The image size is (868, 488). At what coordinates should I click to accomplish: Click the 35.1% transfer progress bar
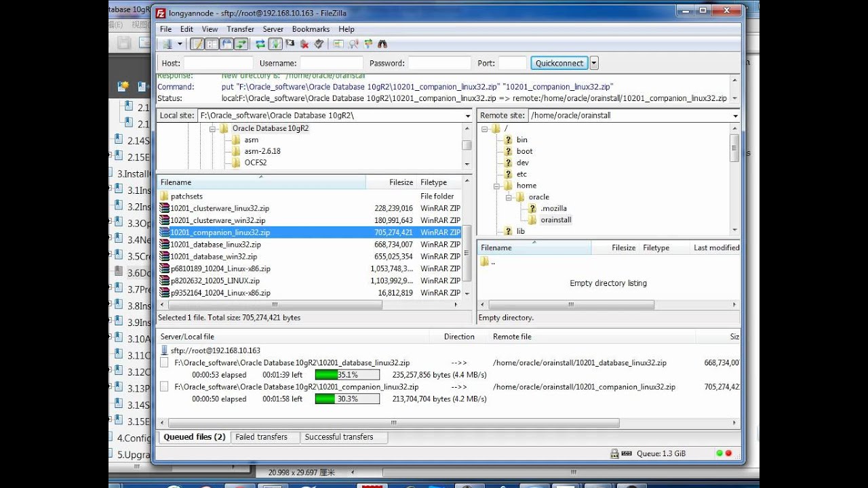pyautogui.click(x=347, y=375)
